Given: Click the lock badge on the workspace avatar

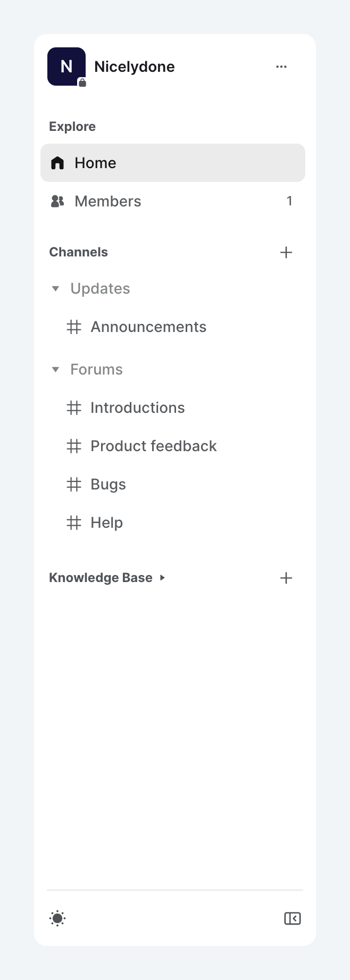Looking at the screenshot, I should pyautogui.click(x=82, y=82).
